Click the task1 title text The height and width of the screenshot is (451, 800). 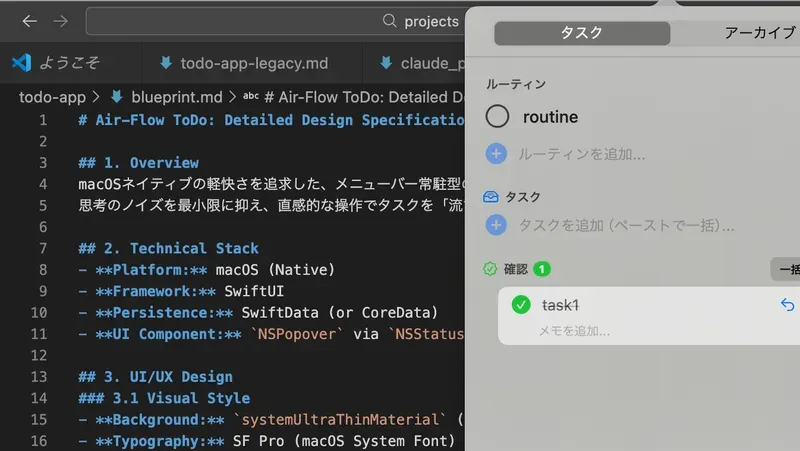(x=560, y=305)
